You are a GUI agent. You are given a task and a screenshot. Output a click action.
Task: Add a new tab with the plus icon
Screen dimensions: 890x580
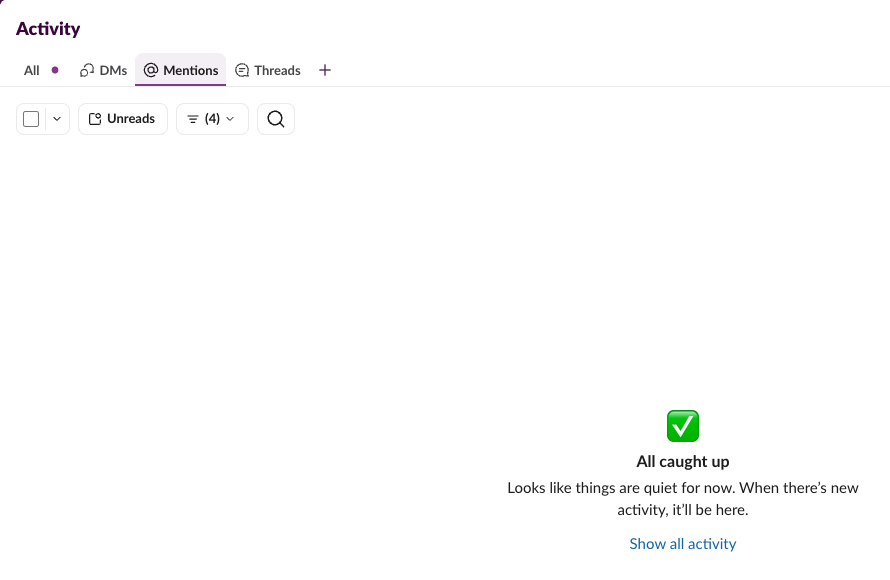pyautogui.click(x=325, y=70)
